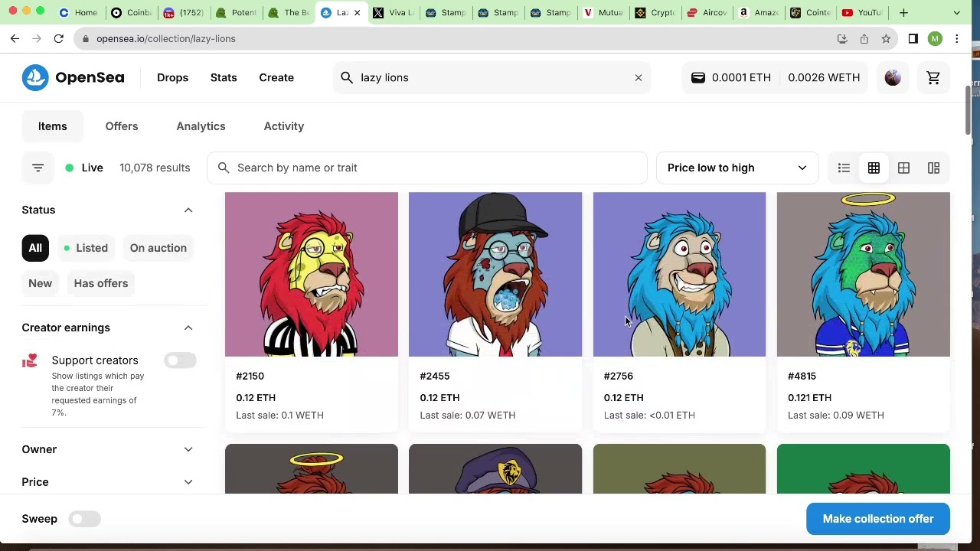Click the Search by name or trait field
The width and height of the screenshot is (980, 551).
click(427, 168)
